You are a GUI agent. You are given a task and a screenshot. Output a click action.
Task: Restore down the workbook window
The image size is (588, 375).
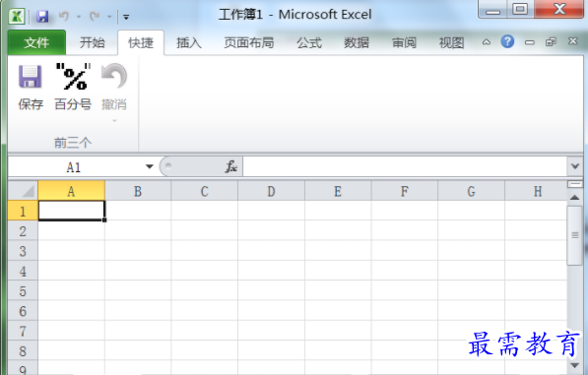[551, 41]
